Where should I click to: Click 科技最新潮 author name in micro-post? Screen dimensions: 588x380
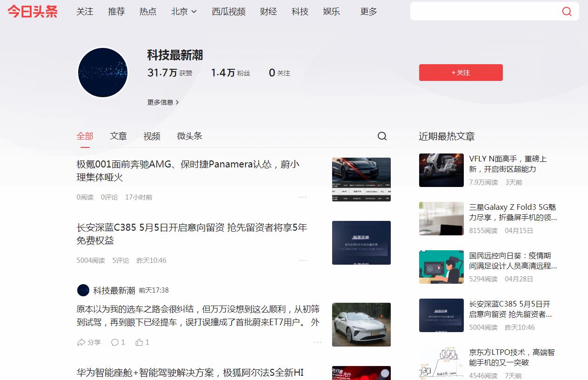coord(114,290)
